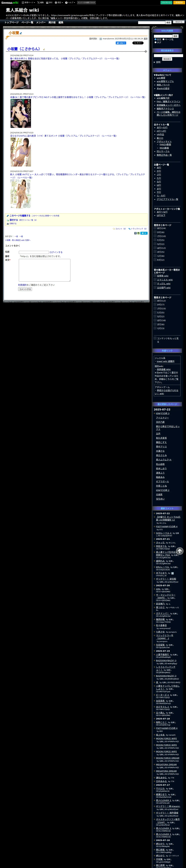Expand the 説明 disclosure triangle

point(155,62)
